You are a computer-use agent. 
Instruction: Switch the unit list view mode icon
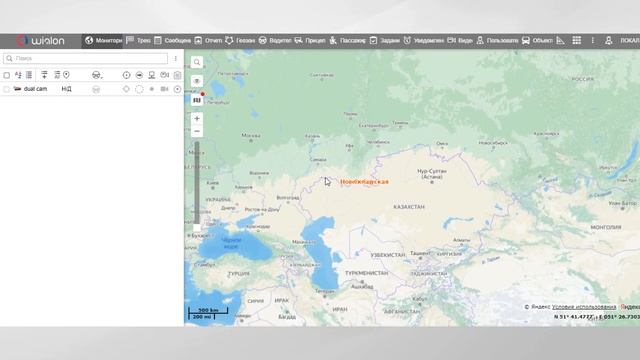(29, 75)
